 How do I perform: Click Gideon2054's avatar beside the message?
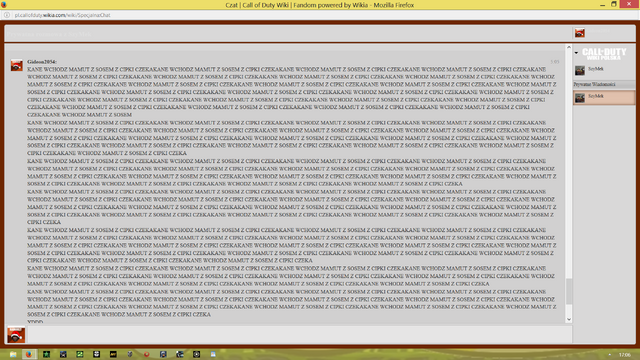coord(16,65)
